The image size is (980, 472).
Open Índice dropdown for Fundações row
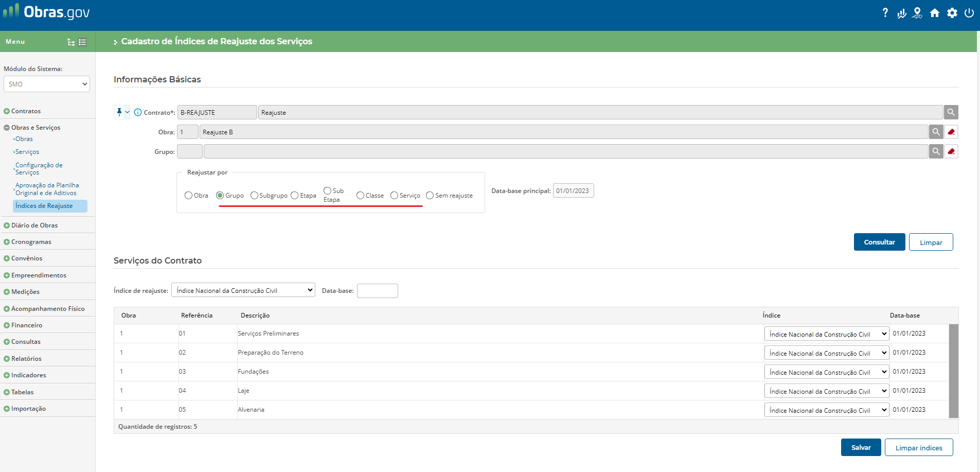pyautogui.click(x=826, y=372)
